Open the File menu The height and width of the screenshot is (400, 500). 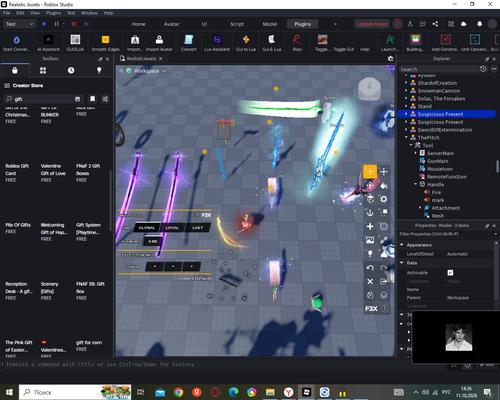point(7,13)
